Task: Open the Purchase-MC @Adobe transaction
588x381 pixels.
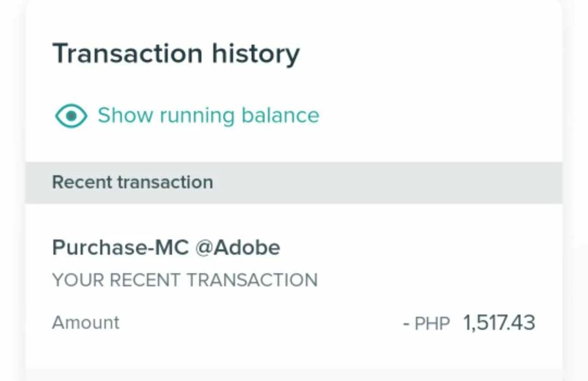Action: 166,248
